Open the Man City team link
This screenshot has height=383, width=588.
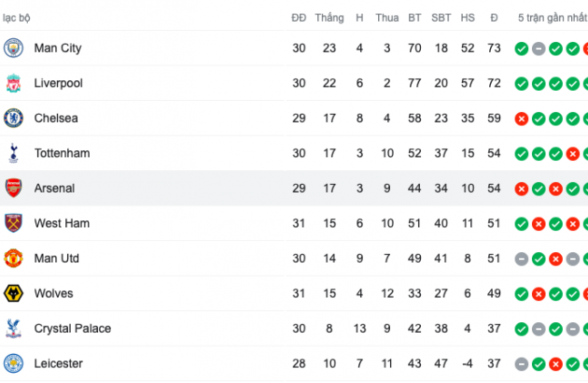55,48
